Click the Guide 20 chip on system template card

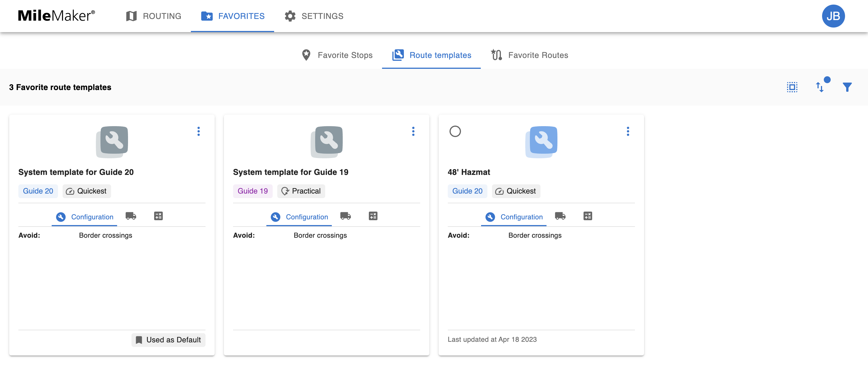pyautogui.click(x=38, y=191)
